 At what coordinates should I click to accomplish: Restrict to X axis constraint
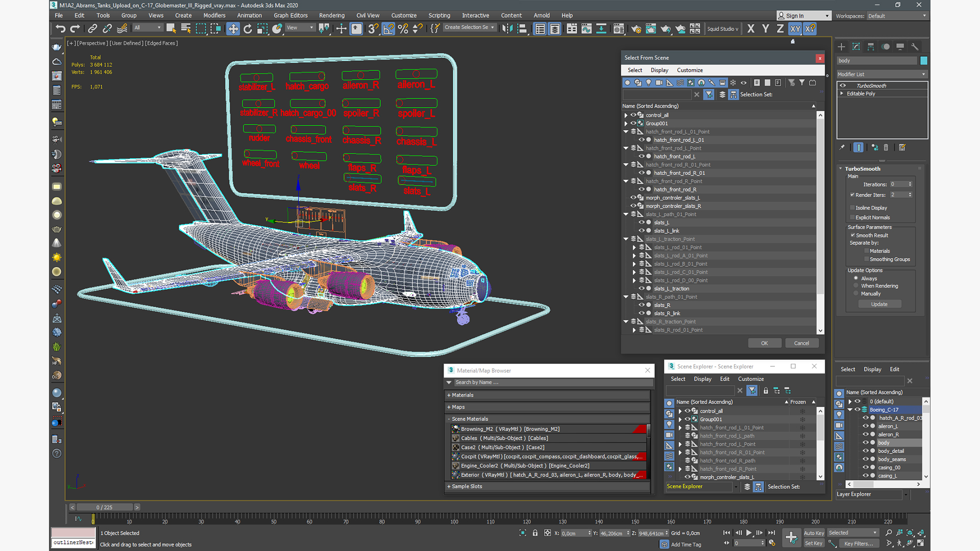pos(751,29)
